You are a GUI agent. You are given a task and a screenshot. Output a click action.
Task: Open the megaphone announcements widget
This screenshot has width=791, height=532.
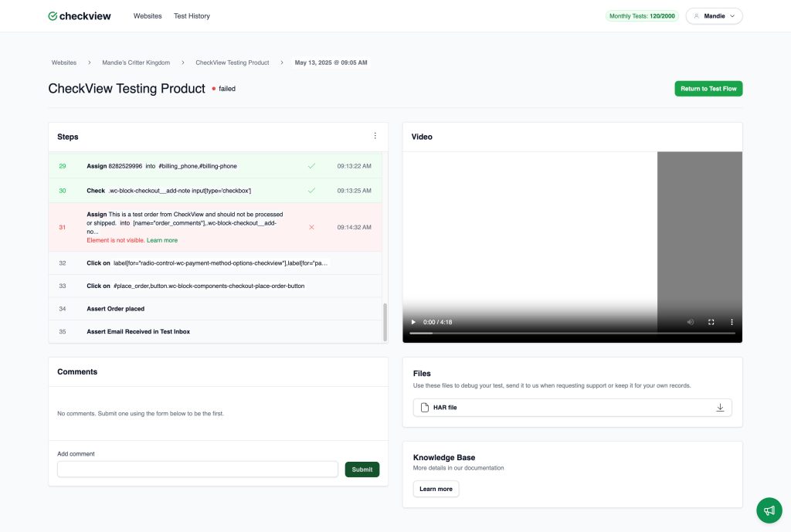tap(769, 510)
